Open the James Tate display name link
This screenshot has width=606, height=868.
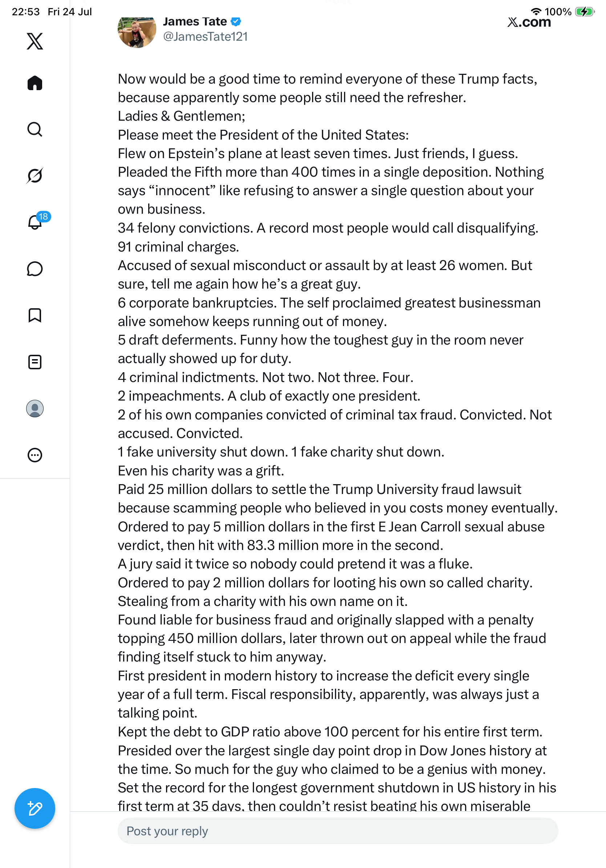195,21
